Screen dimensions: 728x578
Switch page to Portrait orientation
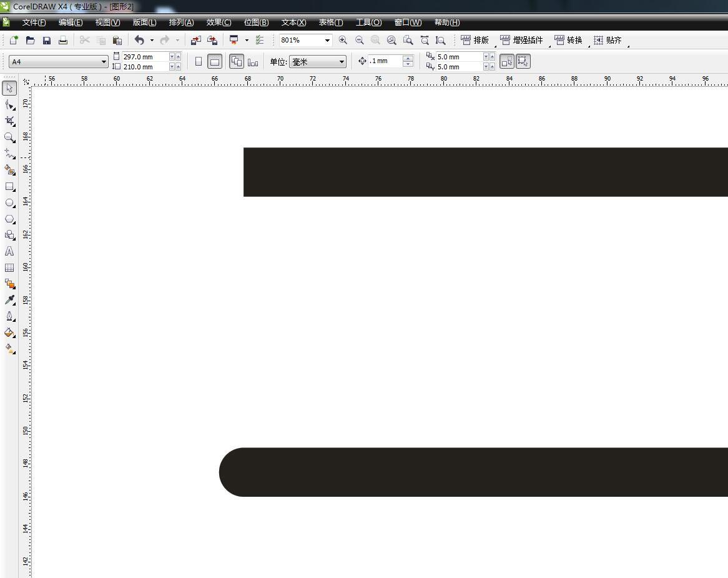coord(199,61)
